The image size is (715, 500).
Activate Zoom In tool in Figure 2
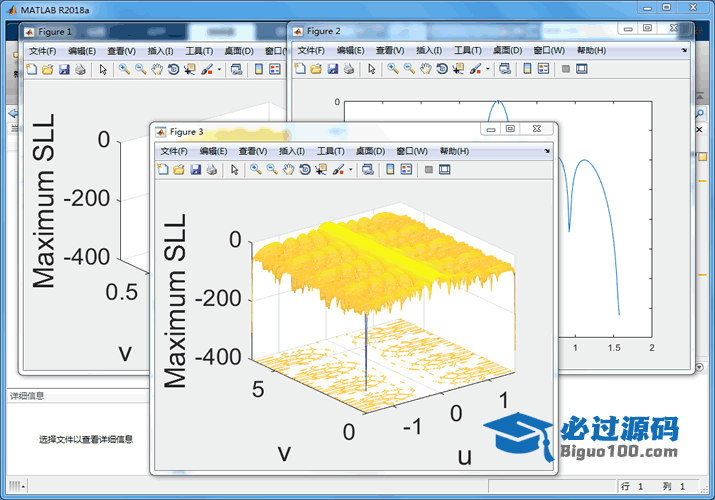coord(393,69)
